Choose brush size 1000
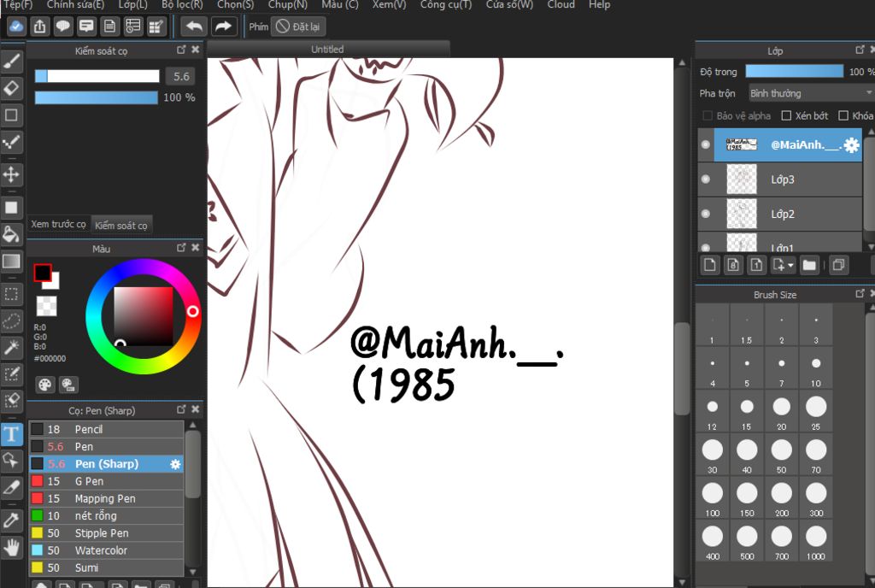875x588 pixels. (x=816, y=542)
